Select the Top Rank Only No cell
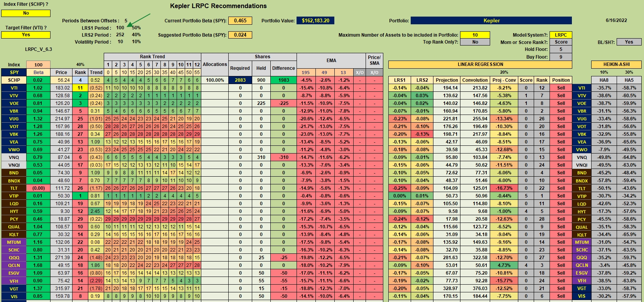Image resolution: width=644 pixels, height=302 pixels. (x=475, y=42)
